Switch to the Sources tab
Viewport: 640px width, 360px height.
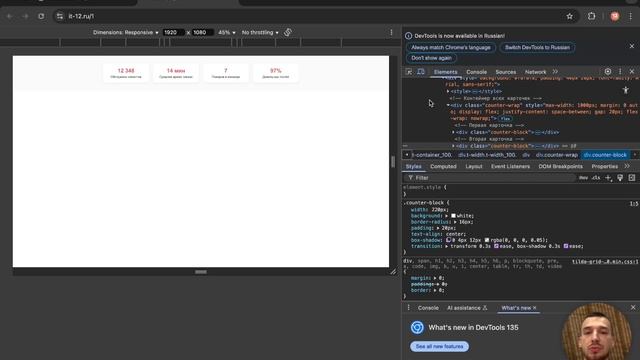point(506,72)
